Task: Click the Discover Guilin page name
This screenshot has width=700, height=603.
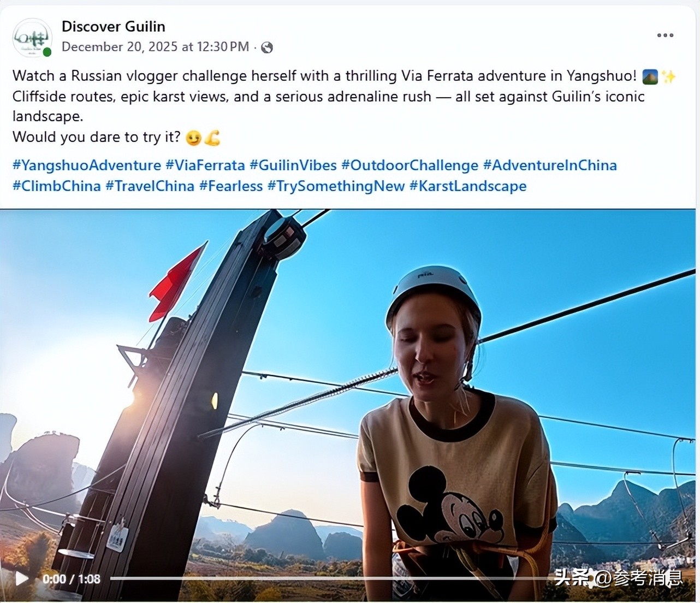Action: coord(113,26)
